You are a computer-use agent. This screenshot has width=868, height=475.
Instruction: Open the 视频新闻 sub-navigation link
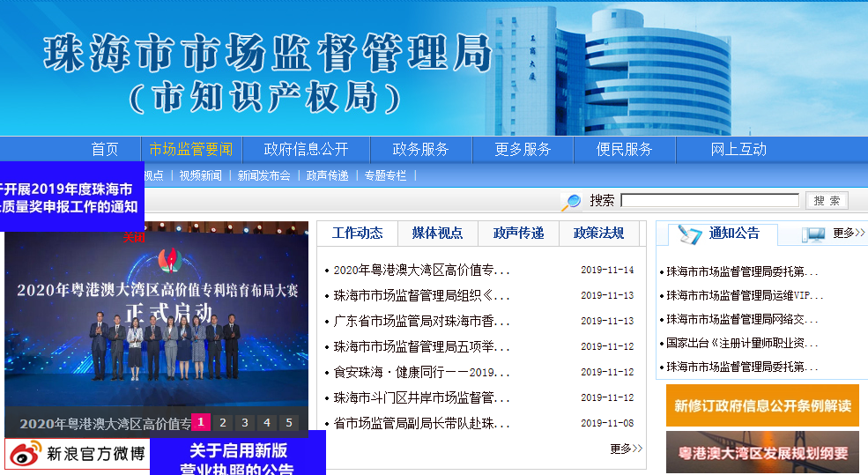(x=200, y=175)
